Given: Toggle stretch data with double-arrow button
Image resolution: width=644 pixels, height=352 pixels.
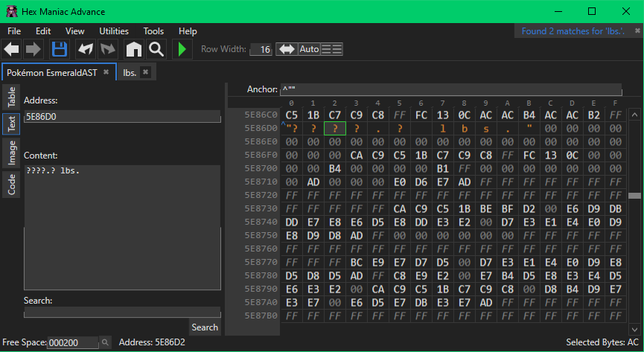Looking at the screenshot, I should [286, 49].
